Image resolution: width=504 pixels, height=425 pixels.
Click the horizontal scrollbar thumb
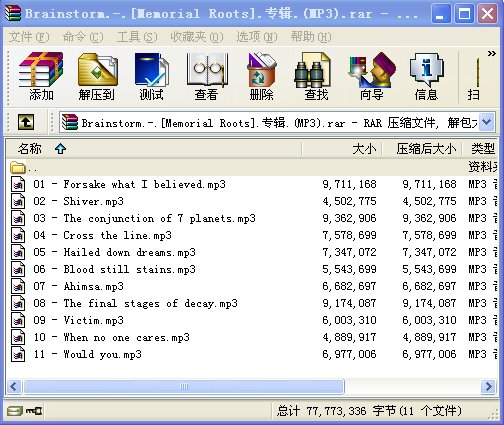(184, 387)
